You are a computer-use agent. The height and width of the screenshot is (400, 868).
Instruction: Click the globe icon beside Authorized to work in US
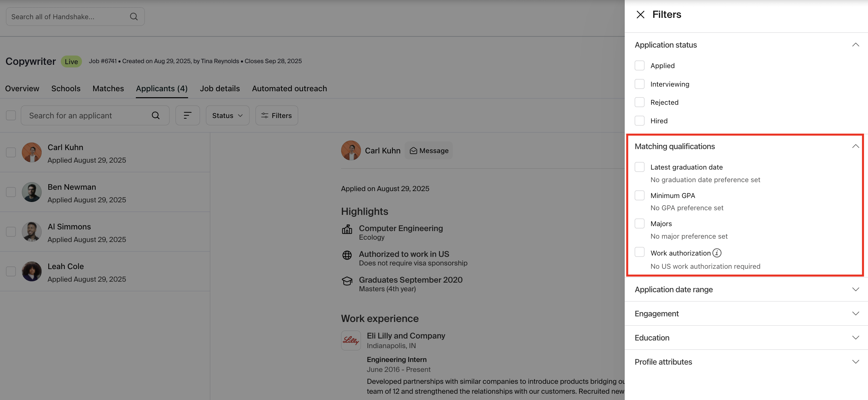347,255
